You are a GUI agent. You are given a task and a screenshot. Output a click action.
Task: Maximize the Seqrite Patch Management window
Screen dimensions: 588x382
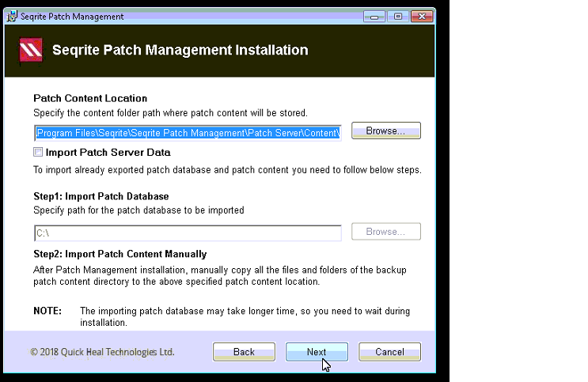coord(398,17)
